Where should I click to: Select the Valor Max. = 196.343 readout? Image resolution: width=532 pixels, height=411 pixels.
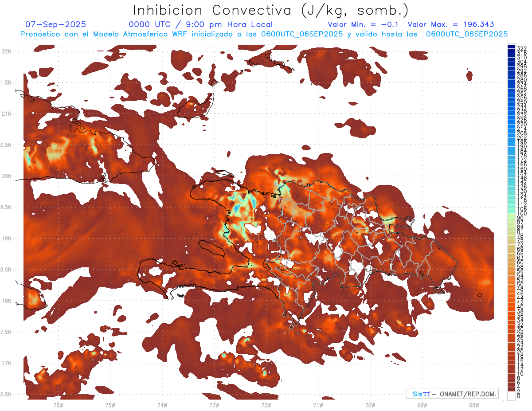coord(450,24)
